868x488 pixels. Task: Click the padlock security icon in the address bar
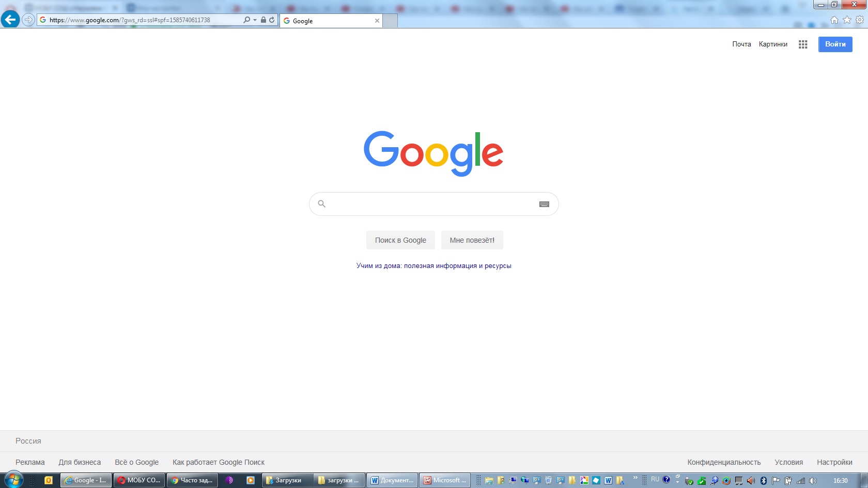tap(263, 20)
